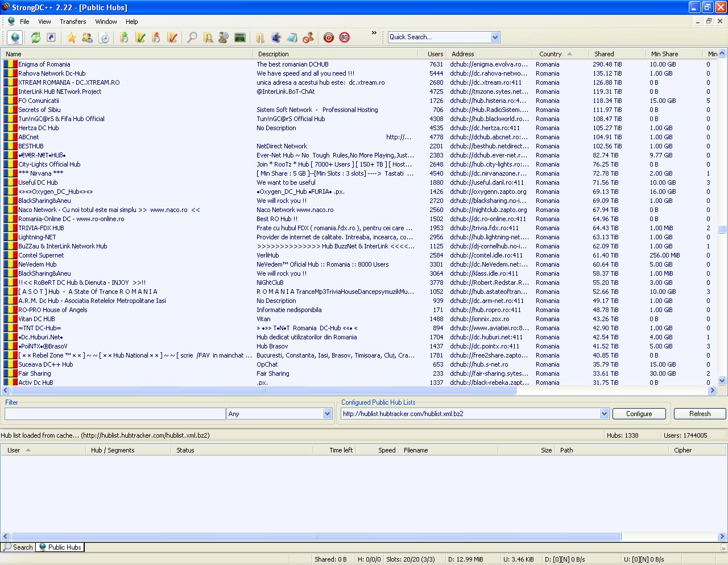This screenshot has width=728, height=565.
Task: Switch to the Public Hubs tab
Action: click(60, 547)
